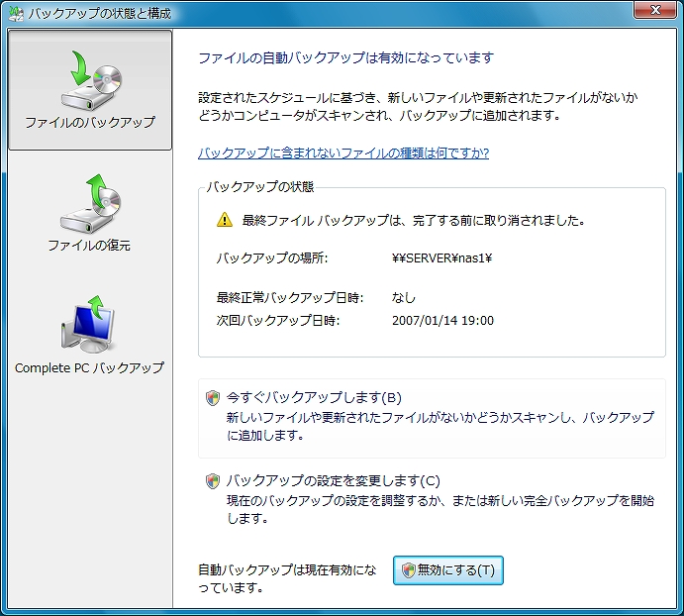Click shield icon beside 今すぐバックアップします
Viewport: 684px width, 616px height.
(x=213, y=398)
